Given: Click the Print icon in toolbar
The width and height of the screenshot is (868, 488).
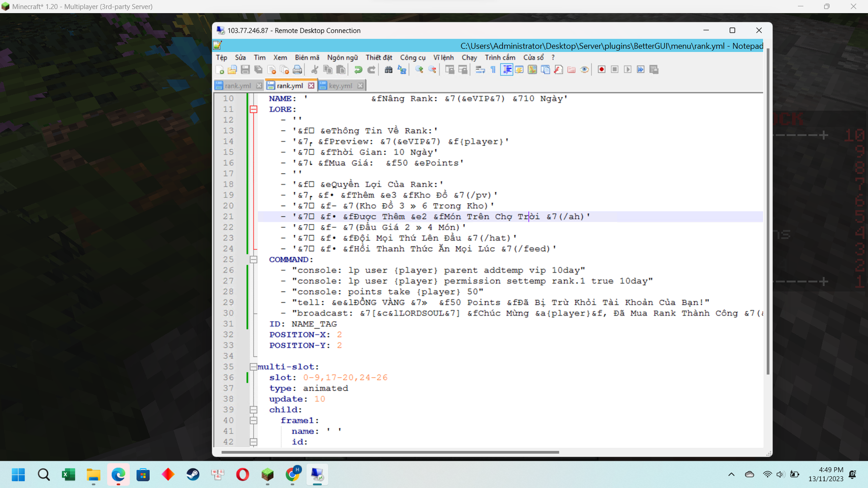Looking at the screenshot, I should click(297, 70).
